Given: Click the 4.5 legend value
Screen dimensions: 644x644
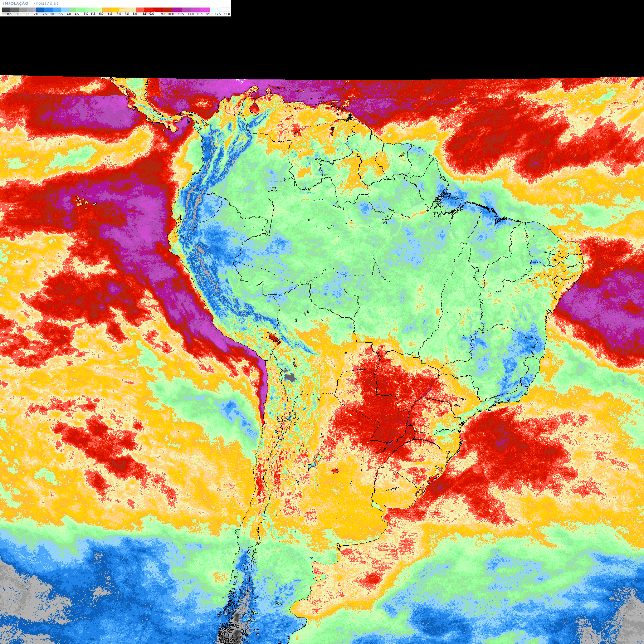Looking at the screenshot, I should (77, 14).
